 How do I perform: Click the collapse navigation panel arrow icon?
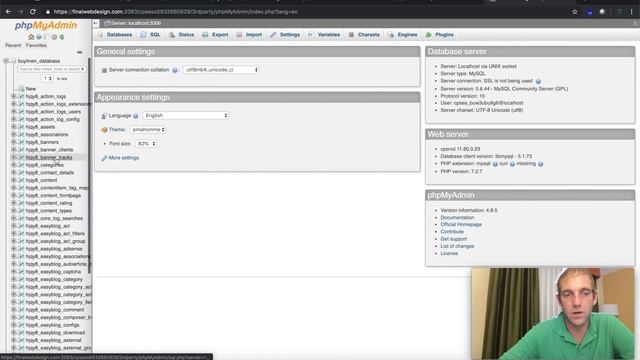pyautogui.click(x=96, y=23)
